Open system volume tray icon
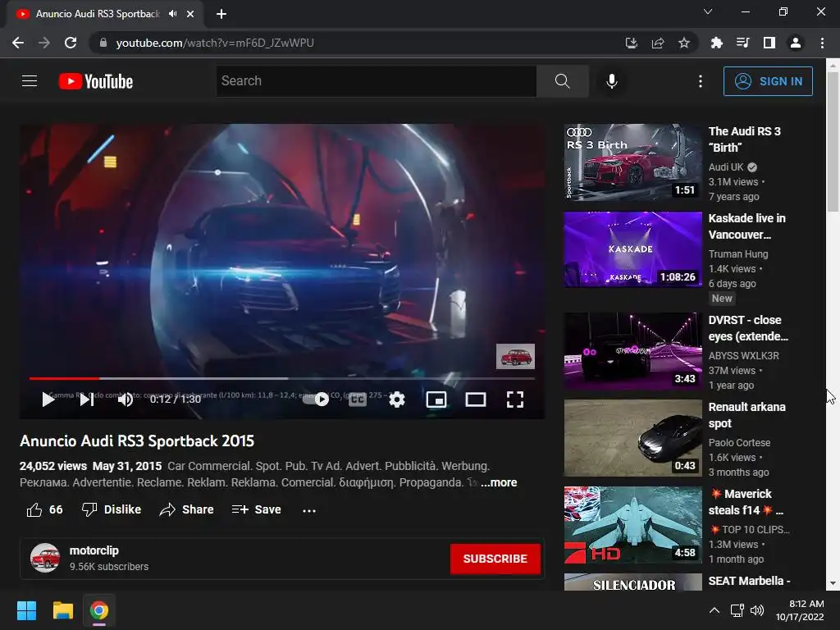This screenshot has height=630, width=840. click(x=757, y=610)
